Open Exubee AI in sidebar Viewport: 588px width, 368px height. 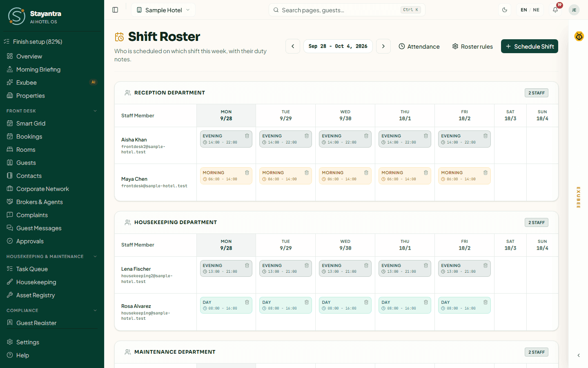point(52,83)
